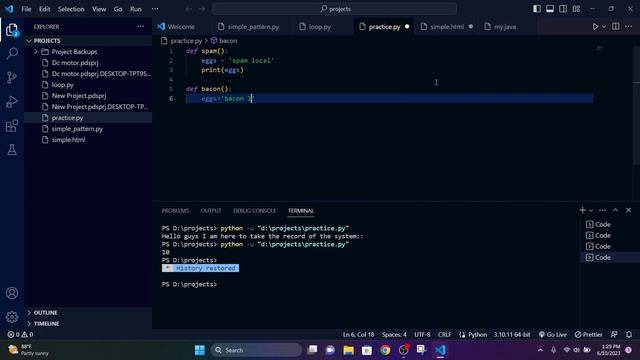
Task: Select the last Code terminal instance
Action: coord(610,258)
